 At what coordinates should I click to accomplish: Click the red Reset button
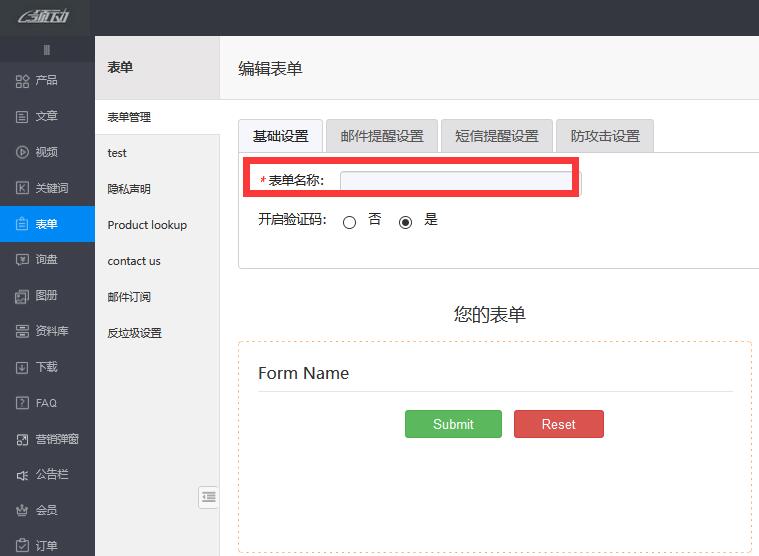click(x=559, y=424)
